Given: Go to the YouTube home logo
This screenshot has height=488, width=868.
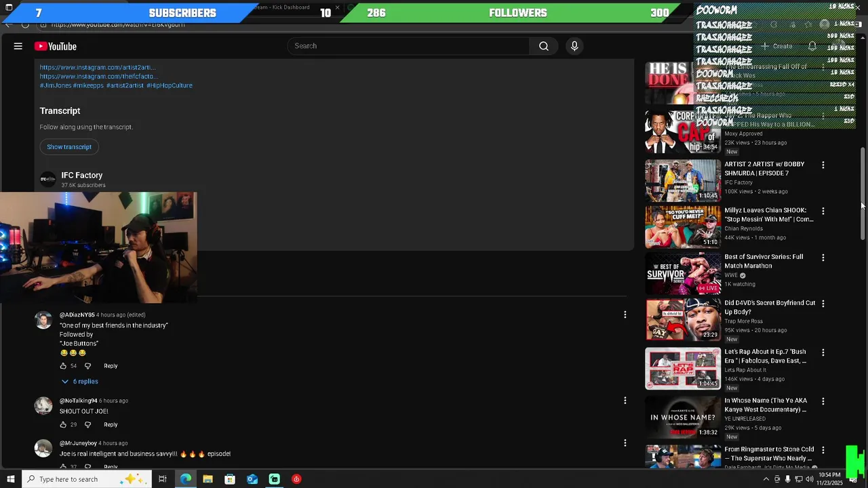Looking at the screenshot, I should [x=56, y=46].
